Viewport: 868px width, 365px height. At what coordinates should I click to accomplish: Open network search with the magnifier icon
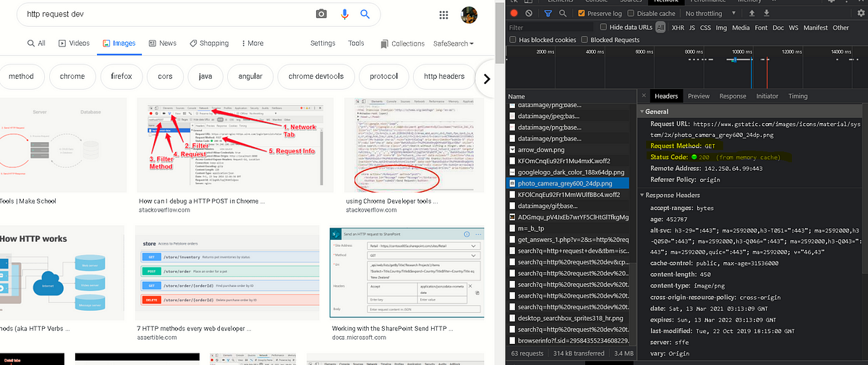click(563, 13)
